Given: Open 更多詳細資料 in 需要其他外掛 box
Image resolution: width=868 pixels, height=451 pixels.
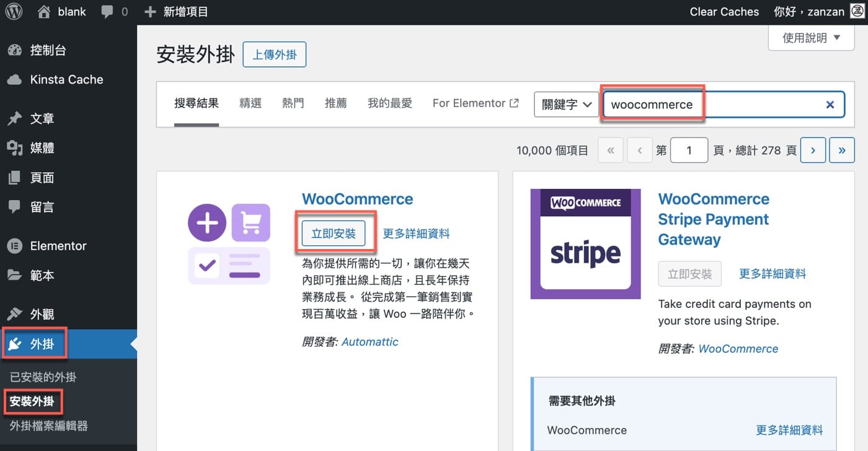Looking at the screenshot, I should tap(790, 430).
